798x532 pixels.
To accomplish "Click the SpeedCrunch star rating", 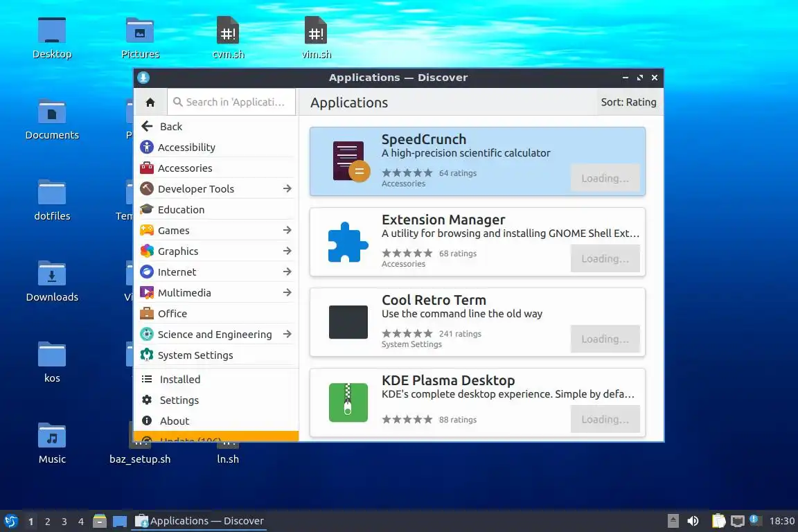I will [x=407, y=173].
